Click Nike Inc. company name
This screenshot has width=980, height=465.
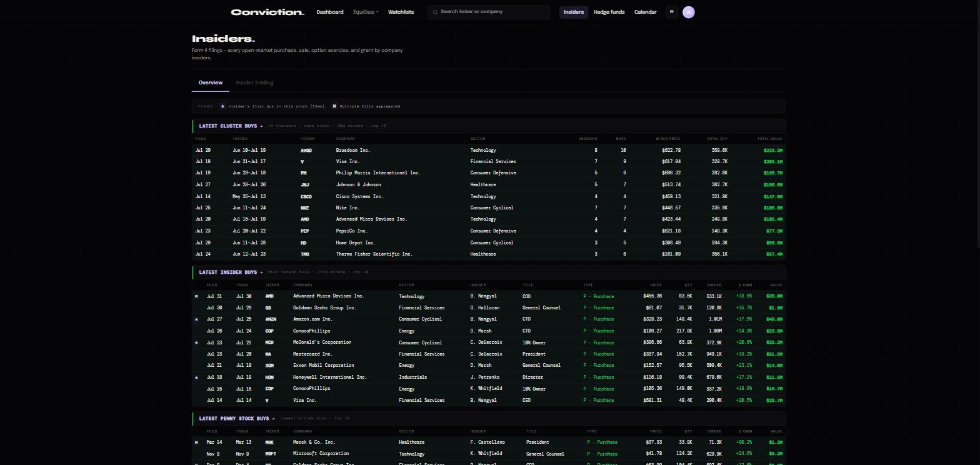point(347,208)
